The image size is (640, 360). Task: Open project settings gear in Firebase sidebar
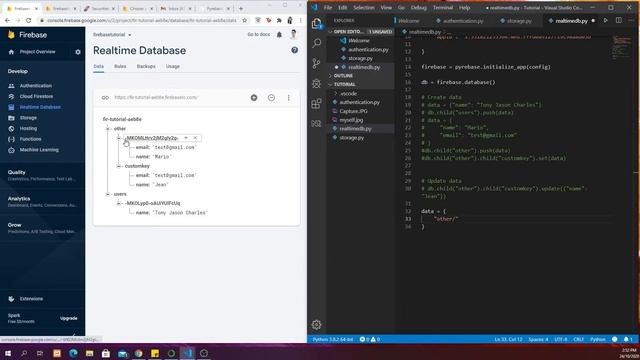pyautogui.click(x=78, y=52)
